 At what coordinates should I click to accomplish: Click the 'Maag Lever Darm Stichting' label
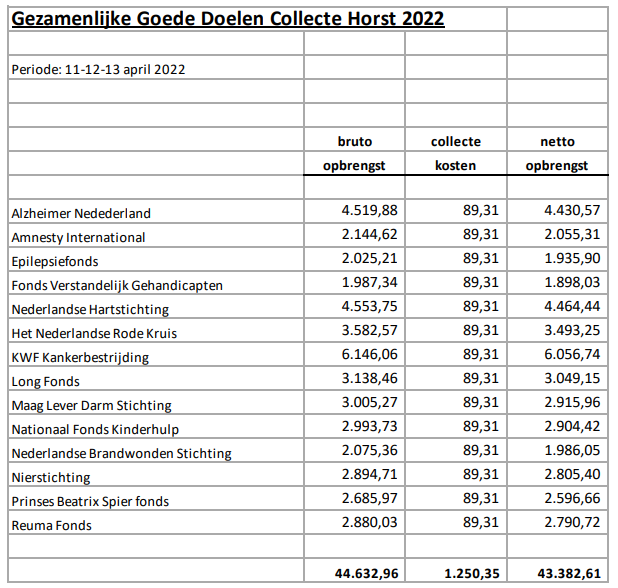click(91, 406)
